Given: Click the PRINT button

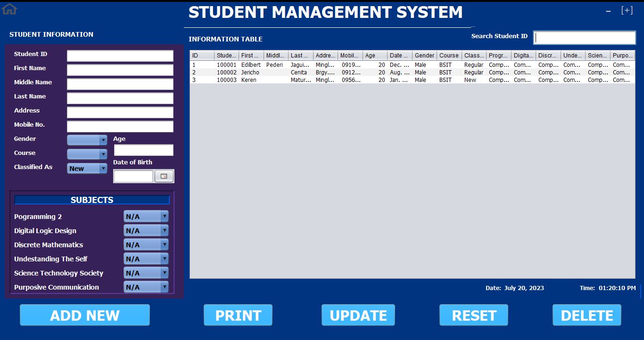Looking at the screenshot, I should click(x=238, y=315).
